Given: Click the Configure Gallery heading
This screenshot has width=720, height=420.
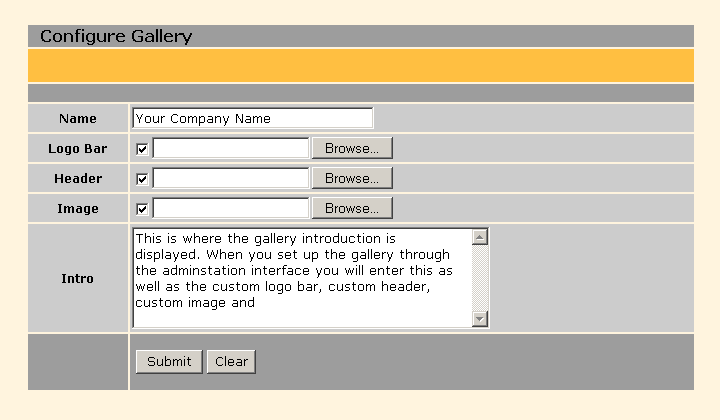Looking at the screenshot, I should coord(116,37).
